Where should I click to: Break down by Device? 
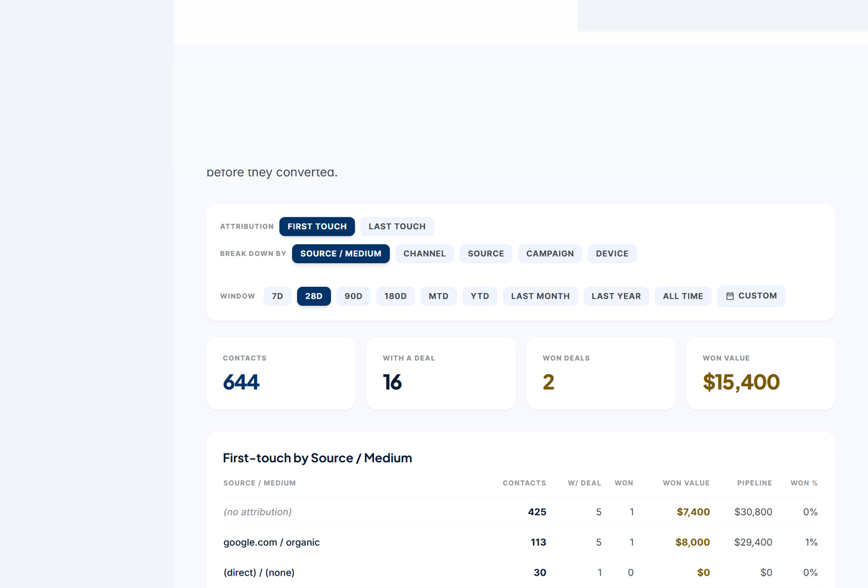click(x=612, y=254)
